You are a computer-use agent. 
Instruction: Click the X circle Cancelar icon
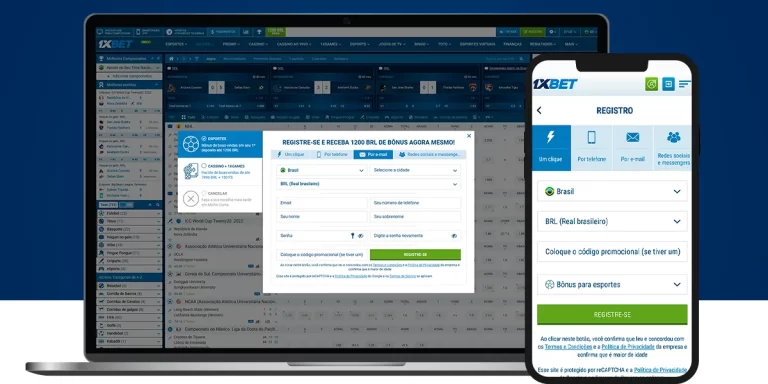[191, 199]
